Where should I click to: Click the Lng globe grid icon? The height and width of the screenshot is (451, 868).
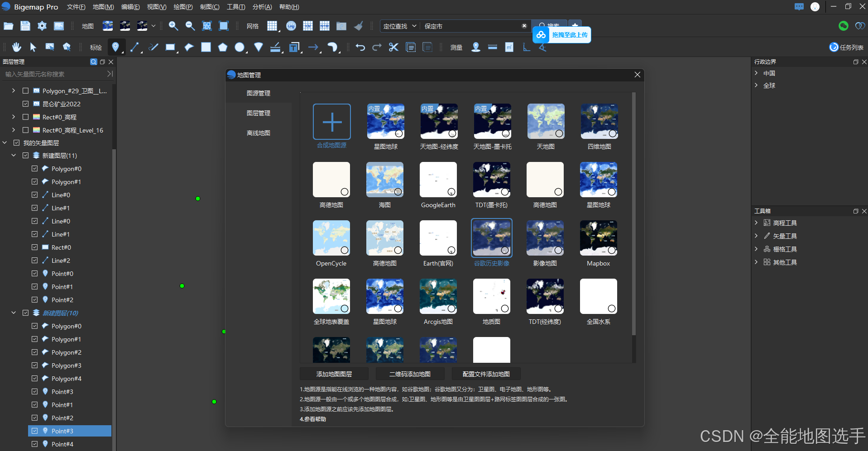pyautogui.click(x=291, y=26)
